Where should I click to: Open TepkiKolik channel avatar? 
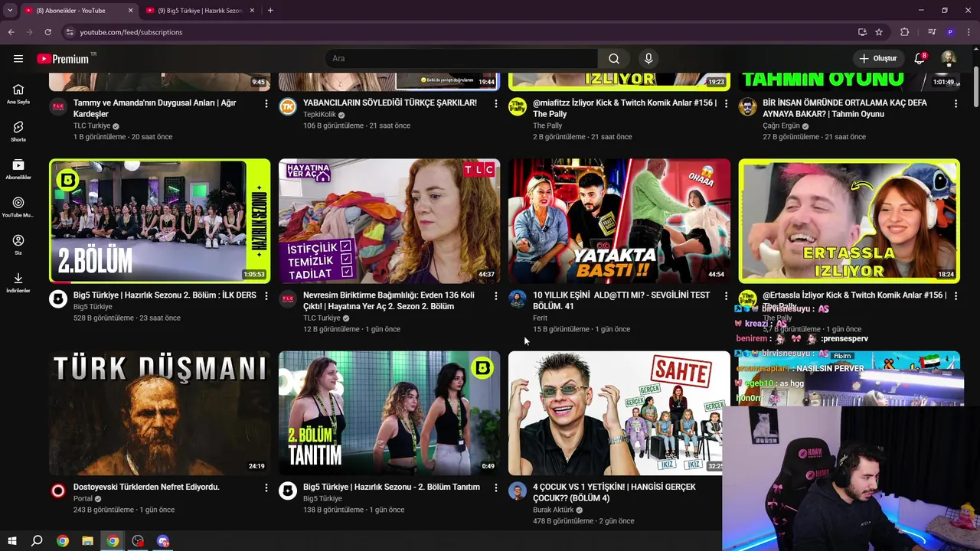[288, 106]
